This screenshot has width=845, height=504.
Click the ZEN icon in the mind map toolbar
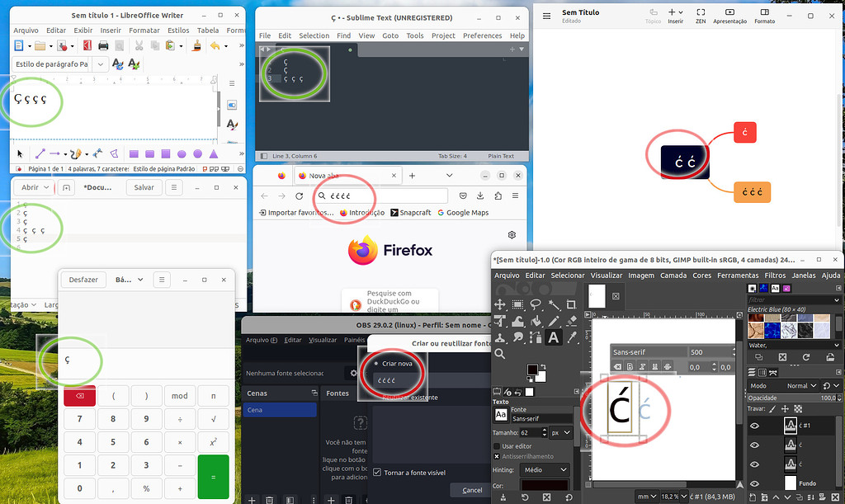[x=701, y=14]
